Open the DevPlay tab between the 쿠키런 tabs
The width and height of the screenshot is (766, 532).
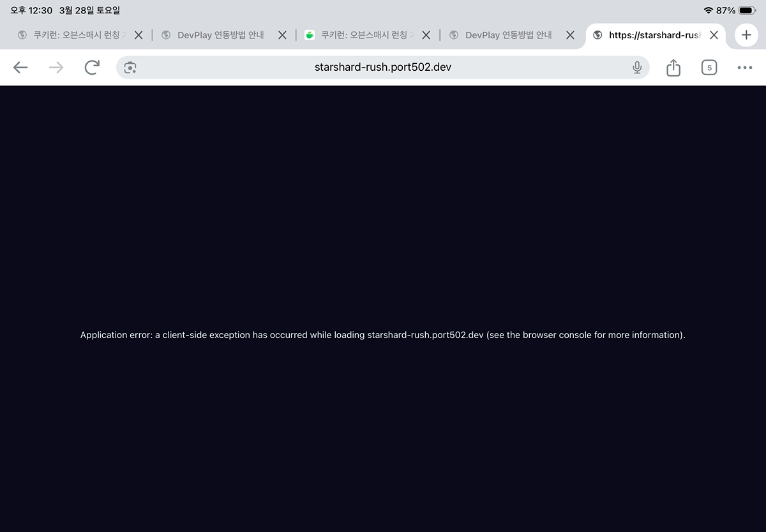click(x=220, y=35)
